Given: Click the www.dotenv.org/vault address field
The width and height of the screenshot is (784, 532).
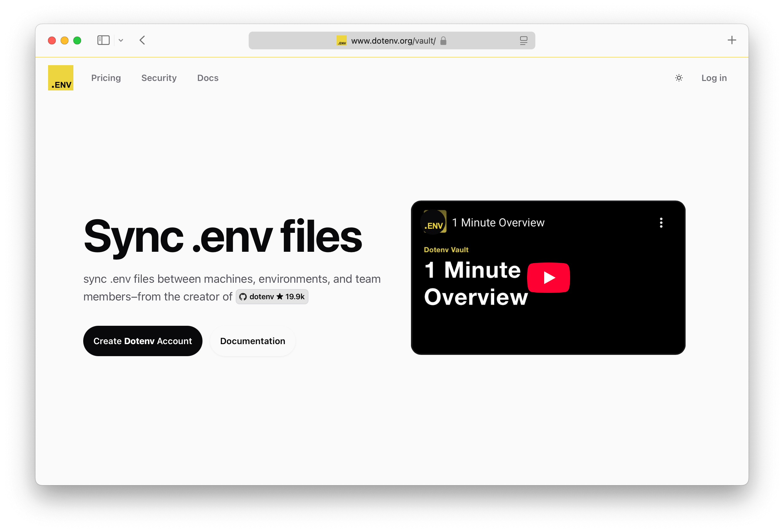Looking at the screenshot, I should [x=393, y=41].
